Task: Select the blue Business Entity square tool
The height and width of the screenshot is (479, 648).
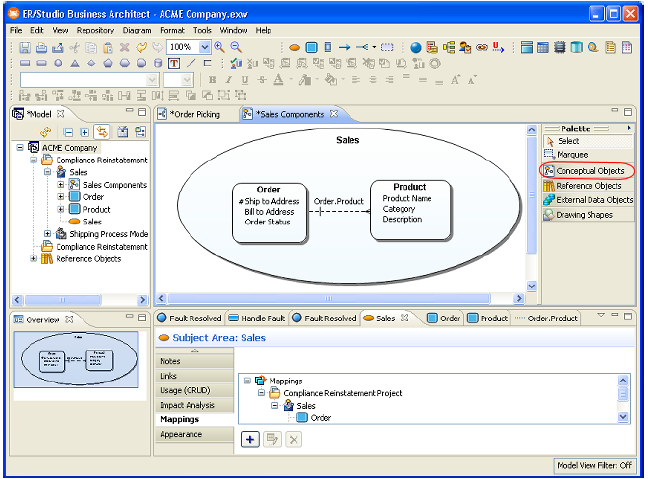Action: pos(311,48)
